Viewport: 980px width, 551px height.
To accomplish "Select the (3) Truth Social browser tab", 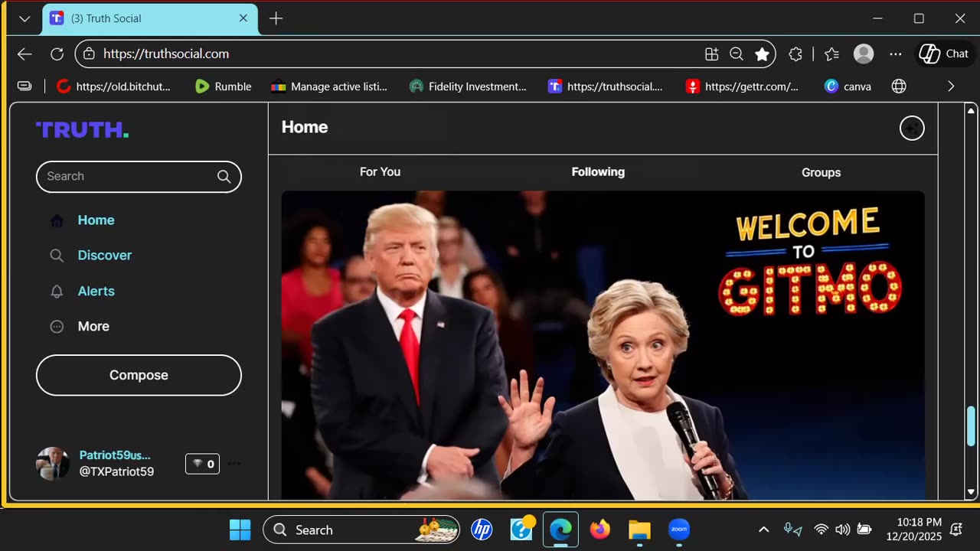I will pyautogui.click(x=150, y=18).
